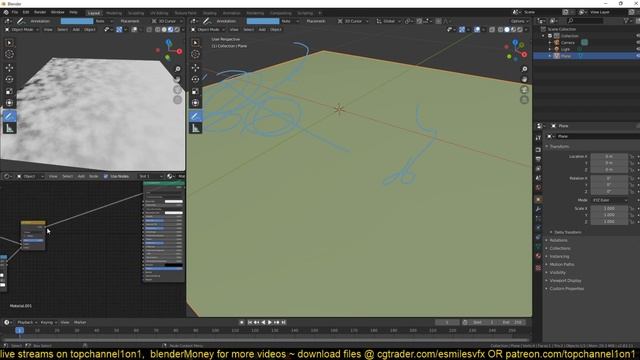Click the annotation color swatch in main viewport

(x=263, y=21)
